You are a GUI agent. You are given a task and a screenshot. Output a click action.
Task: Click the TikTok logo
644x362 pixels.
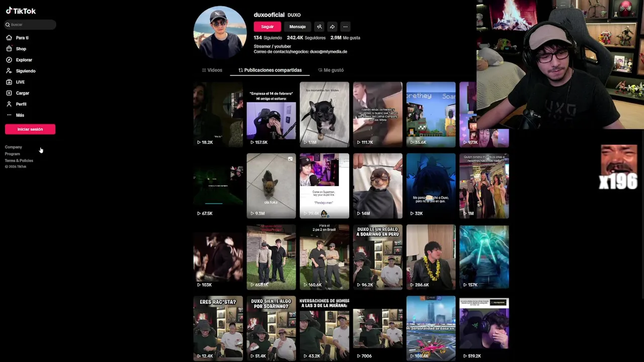point(21,11)
